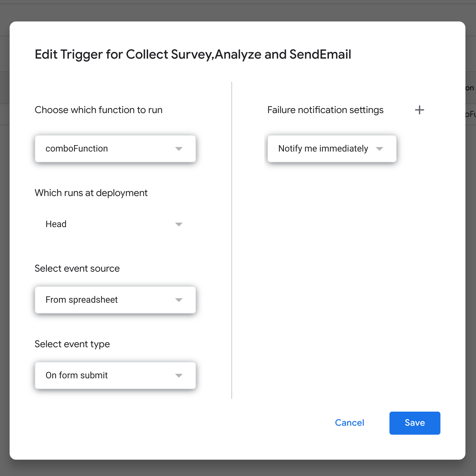Click the arrow beside Notify me immediately
Viewport: 476px width, 476px height.
click(380, 149)
